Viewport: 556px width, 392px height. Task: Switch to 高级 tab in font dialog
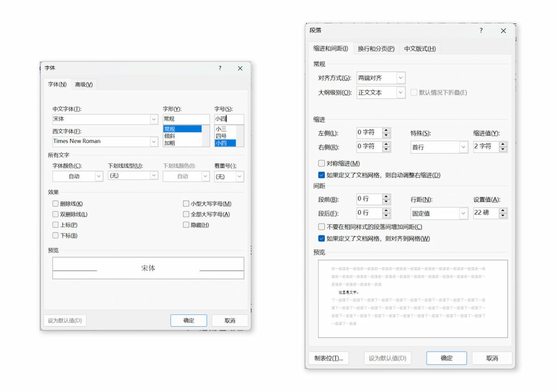(x=84, y=84)
